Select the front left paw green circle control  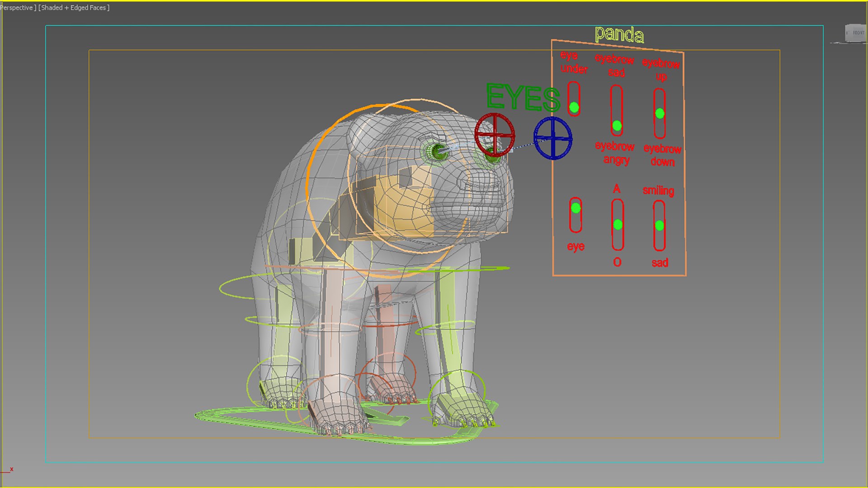[x=457, y=398]
